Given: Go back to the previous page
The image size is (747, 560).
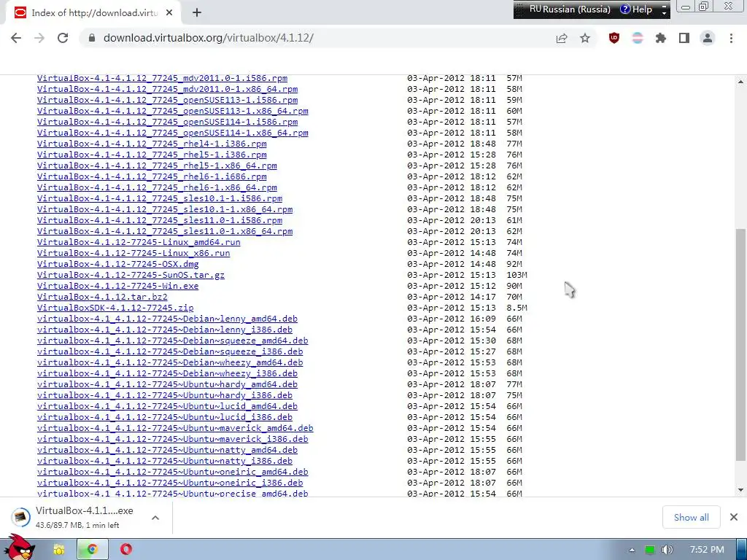Looking at the screenshot, I should click(x=16, y=38).
